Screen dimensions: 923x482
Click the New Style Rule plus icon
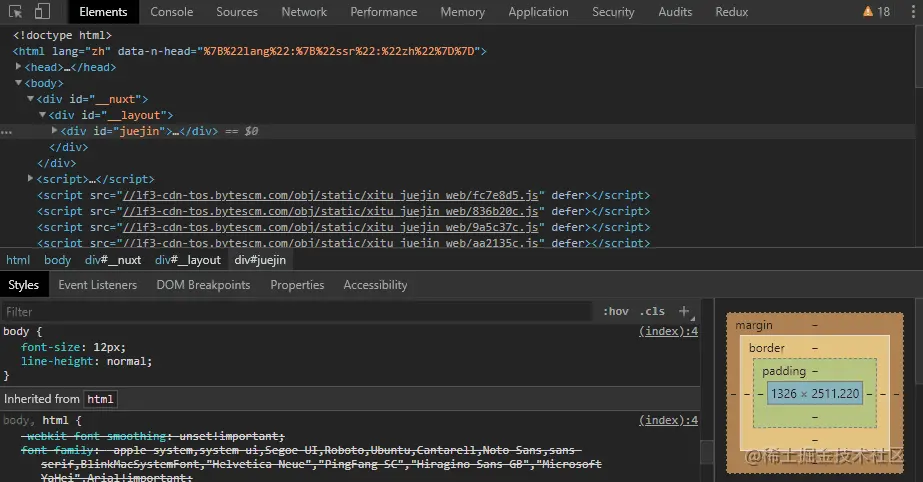click(x=684, y=311)
